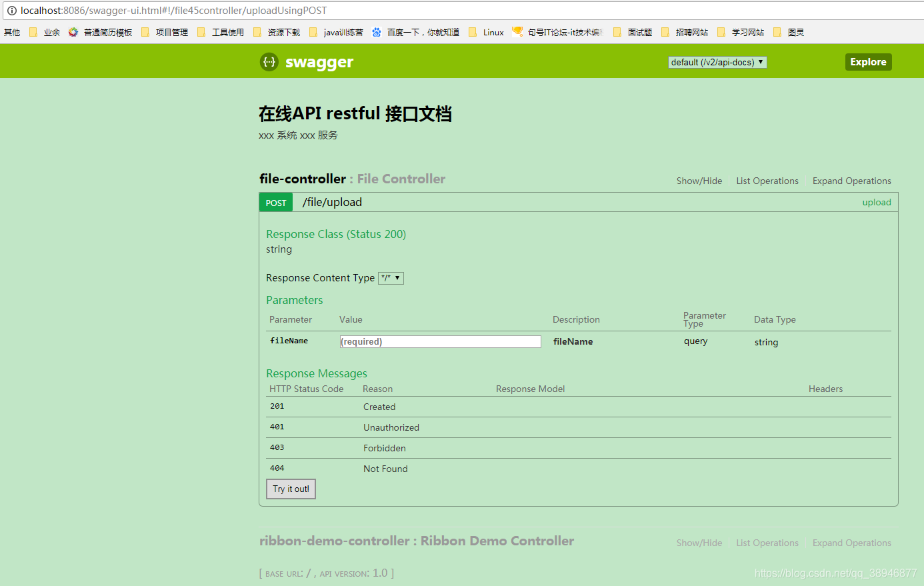
Task: Open the Response Content Type dropdown
Action: click(391, 278)
